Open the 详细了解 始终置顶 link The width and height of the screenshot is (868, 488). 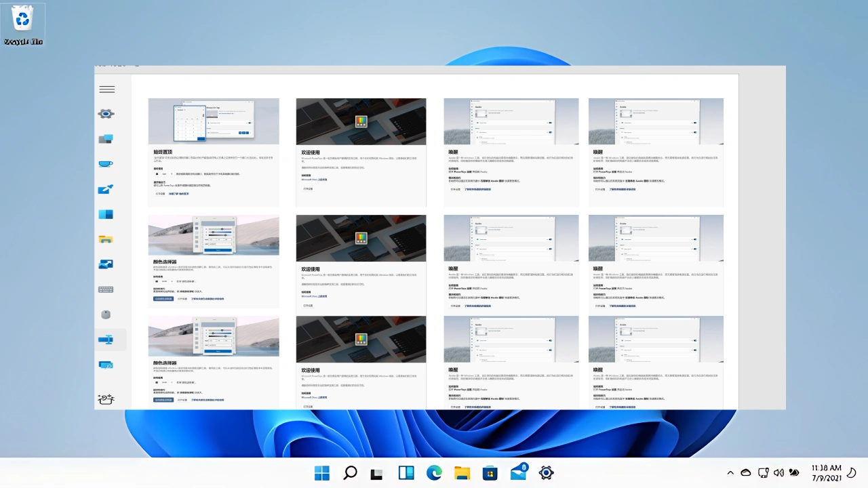pyautogui.click(x=179, y=194)
